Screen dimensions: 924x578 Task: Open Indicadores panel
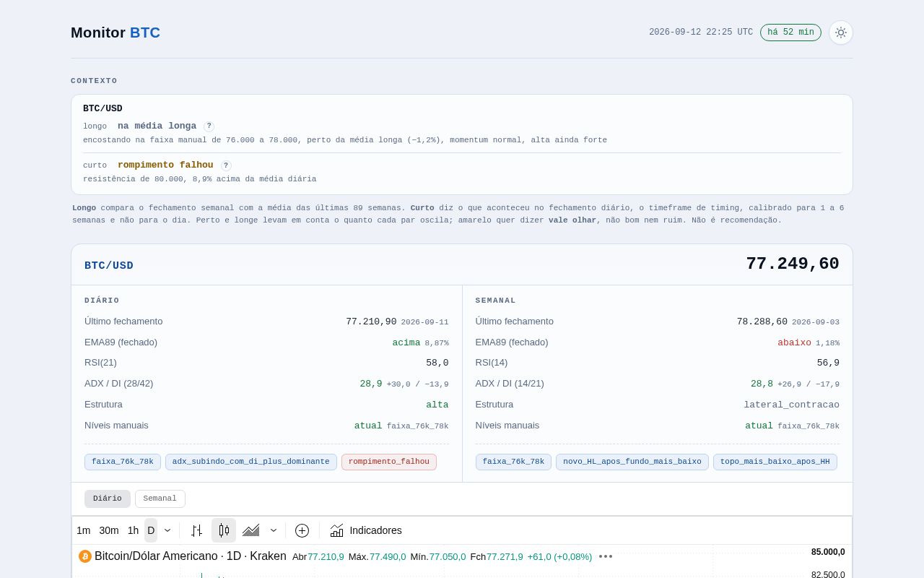click(366, 530)
